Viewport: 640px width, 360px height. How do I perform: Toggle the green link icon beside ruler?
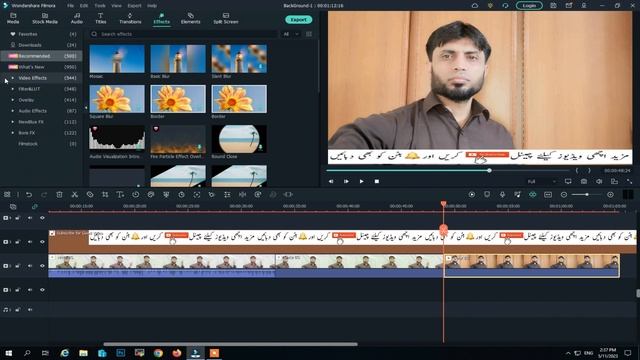click(35, 207)
